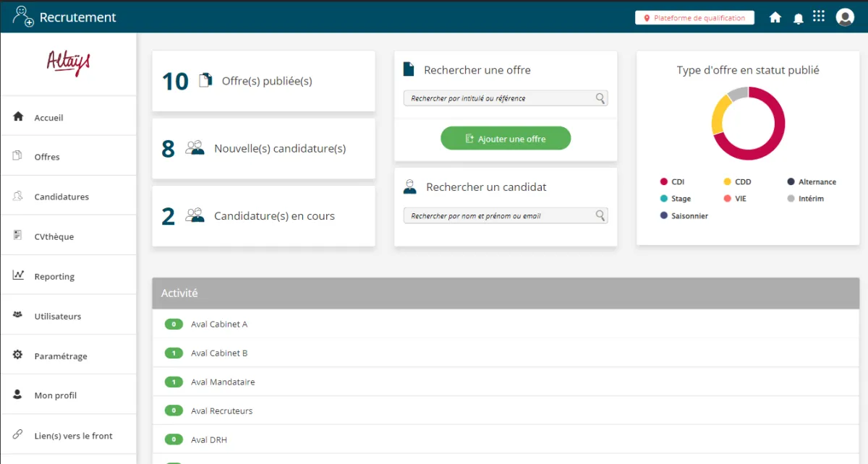Open Aval Cabinet B activity row

coord(506,353)
